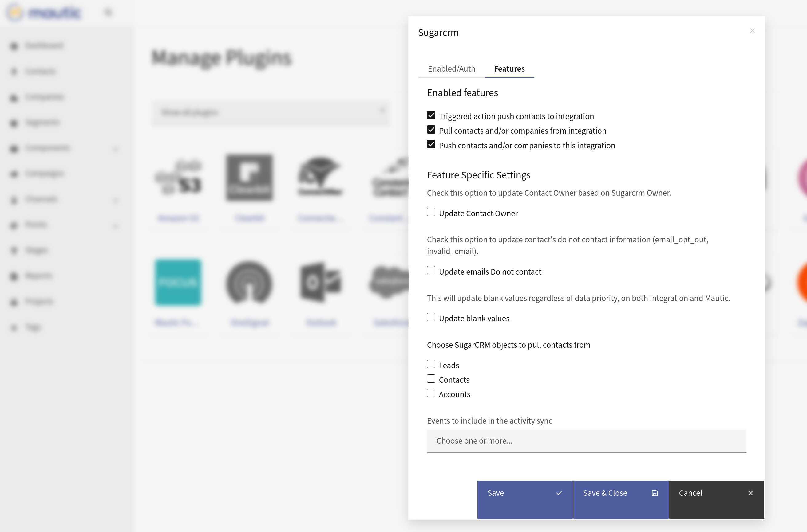This screenshot has width=807, height=532.
Task: Expand the Components sidebar menu chevron
Action: click(x=115, y=149)
